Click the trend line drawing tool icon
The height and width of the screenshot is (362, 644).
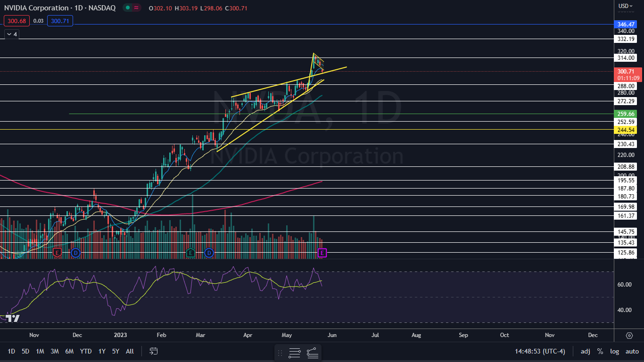coord(312,353)
